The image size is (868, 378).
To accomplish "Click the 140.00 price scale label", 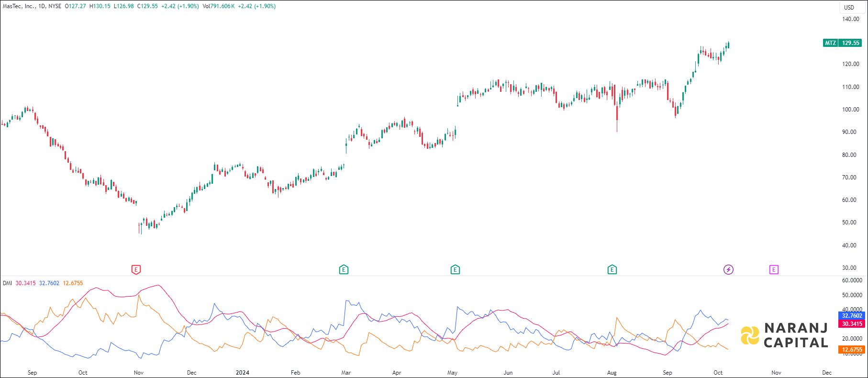I will coord(851,19).
